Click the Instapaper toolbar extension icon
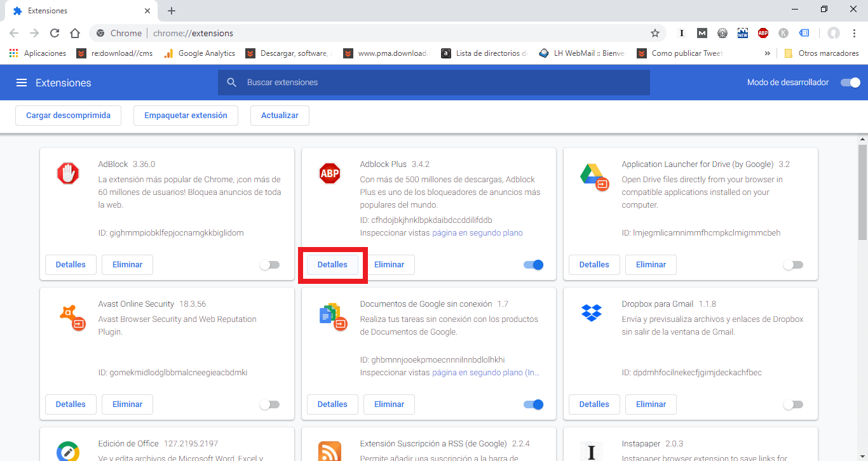Screen dimensions: 868x461 point(682,33)
